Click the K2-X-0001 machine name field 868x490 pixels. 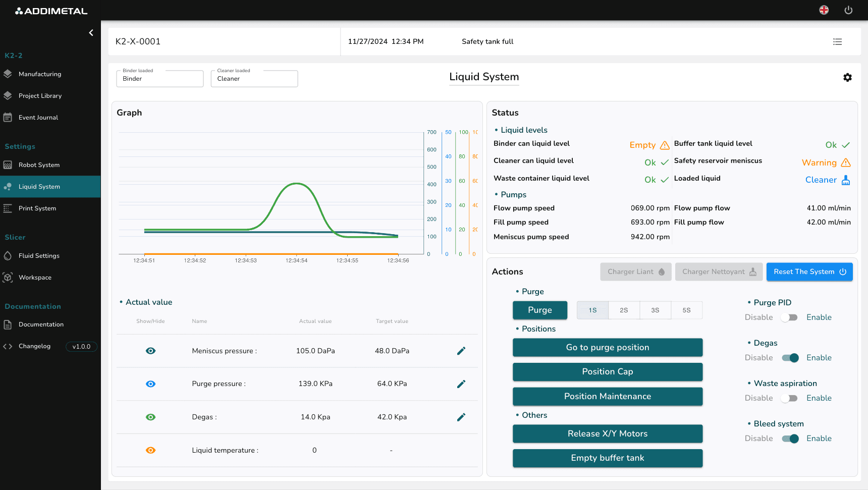click(x=138, y=41)
